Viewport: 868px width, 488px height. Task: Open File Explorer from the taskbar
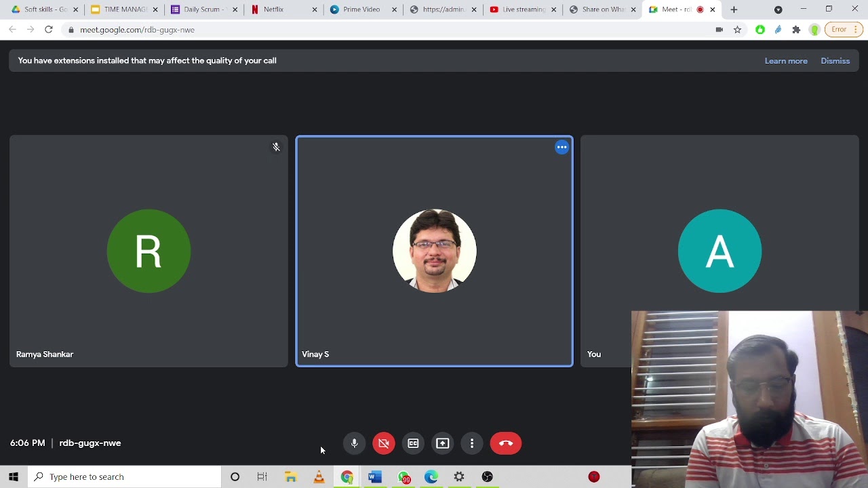(x=291, y=477)
